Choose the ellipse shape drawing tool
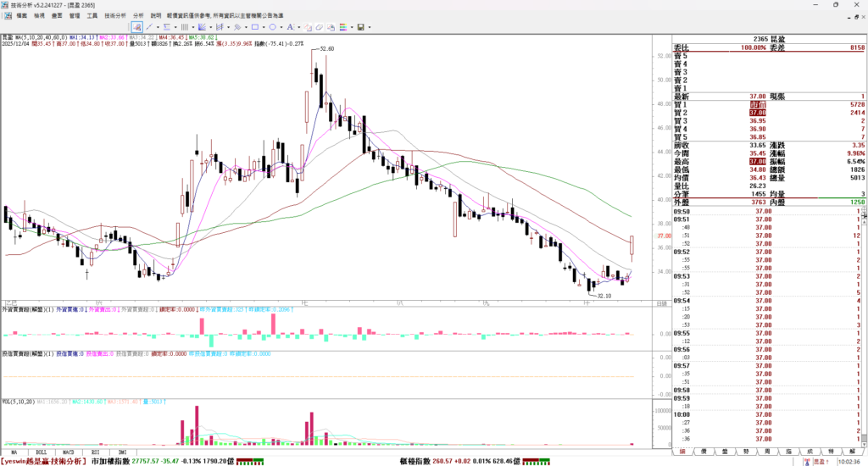868x466 pixels. coord(272,27)
